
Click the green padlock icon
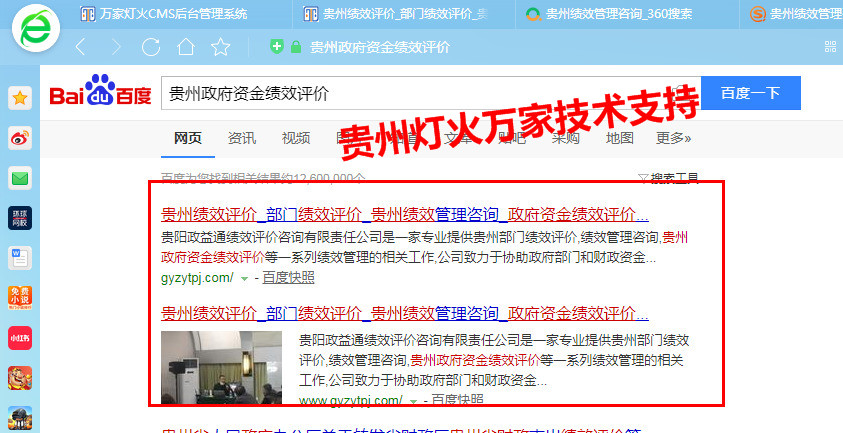coord(296,47)
